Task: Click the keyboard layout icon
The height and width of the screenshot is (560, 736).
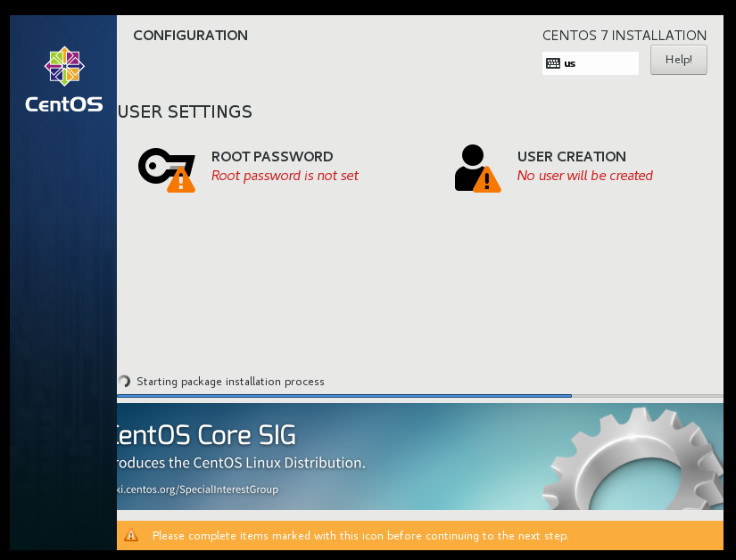Action: [553, 63]
